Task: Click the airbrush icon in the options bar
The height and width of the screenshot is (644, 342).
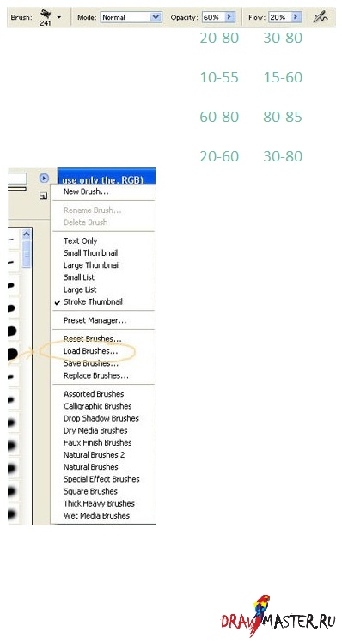Action: (321, 17)
